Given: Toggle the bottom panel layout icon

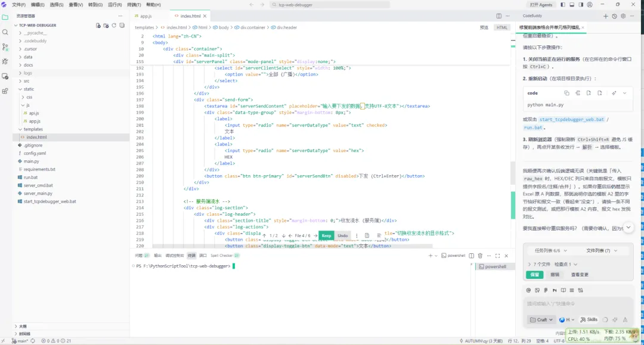Looking at the screenshot, I should click(572, 5).
